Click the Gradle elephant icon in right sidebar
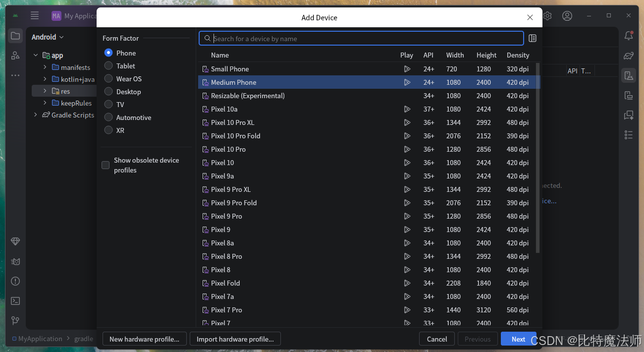This screenshot has width=644, height=352. 629,56
